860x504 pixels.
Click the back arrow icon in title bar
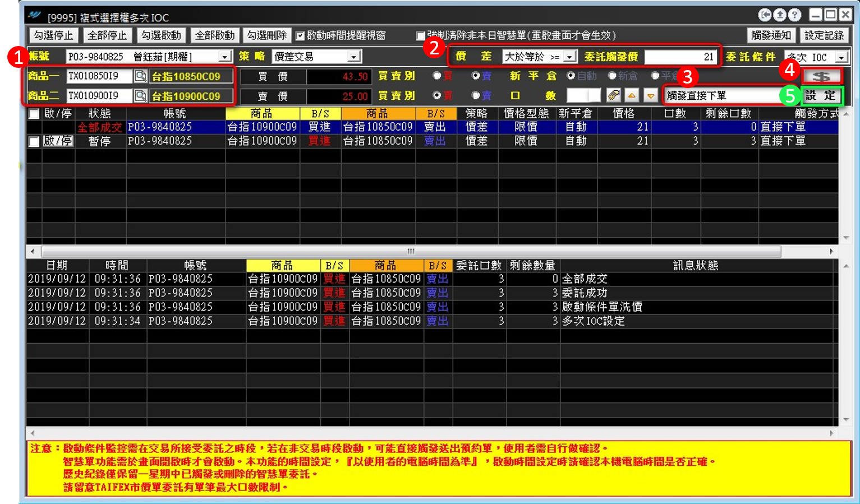[765, 15]
